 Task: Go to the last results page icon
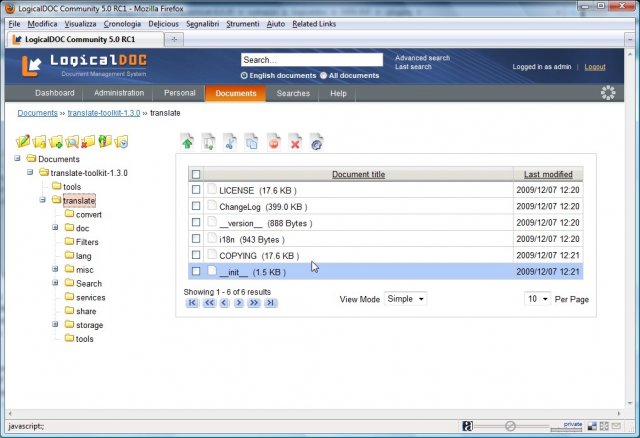[270, 303]
